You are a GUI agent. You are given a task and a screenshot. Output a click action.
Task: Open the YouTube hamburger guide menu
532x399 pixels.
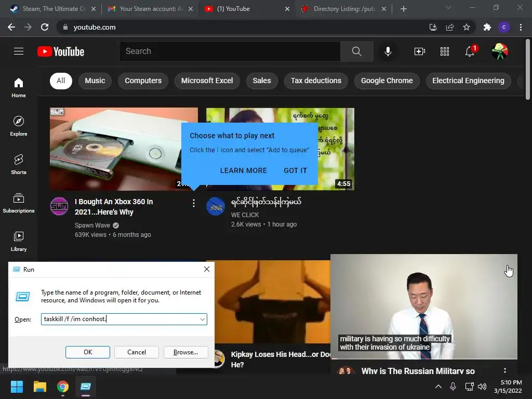click(19, 51)
